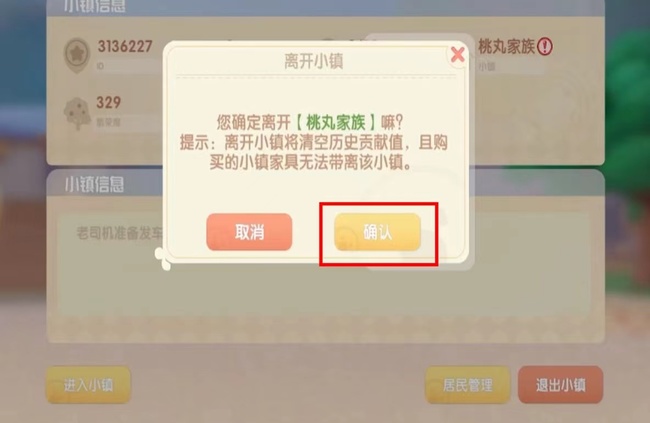
Task: Click the prosperity value 329
Action: pyautogui.click(x=109, y=102)
